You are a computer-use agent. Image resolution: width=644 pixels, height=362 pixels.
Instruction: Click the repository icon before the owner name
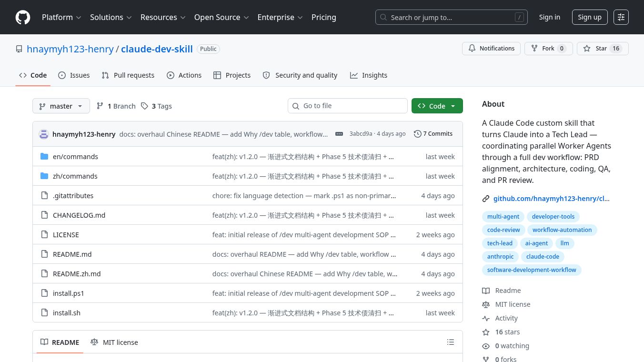pyautogui.click(x=19, y=49)
